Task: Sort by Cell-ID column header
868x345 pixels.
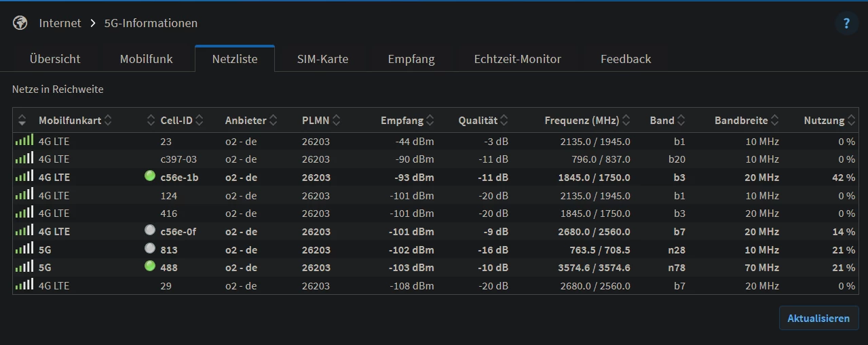Action: [181, 121]
